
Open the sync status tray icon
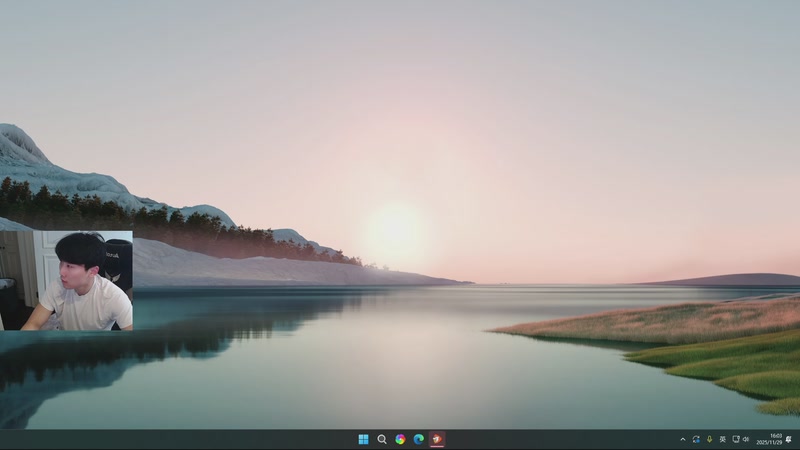[696, 439]
